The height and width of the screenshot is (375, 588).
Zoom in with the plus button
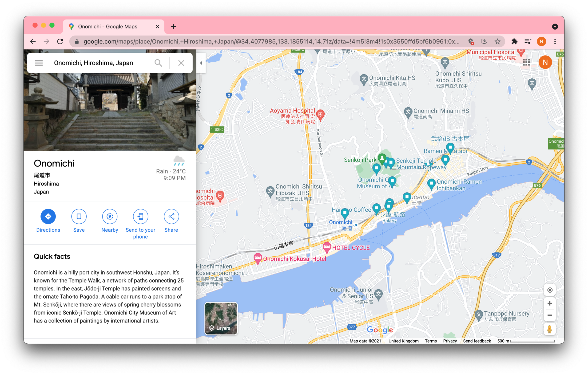[x=550, y=304]
